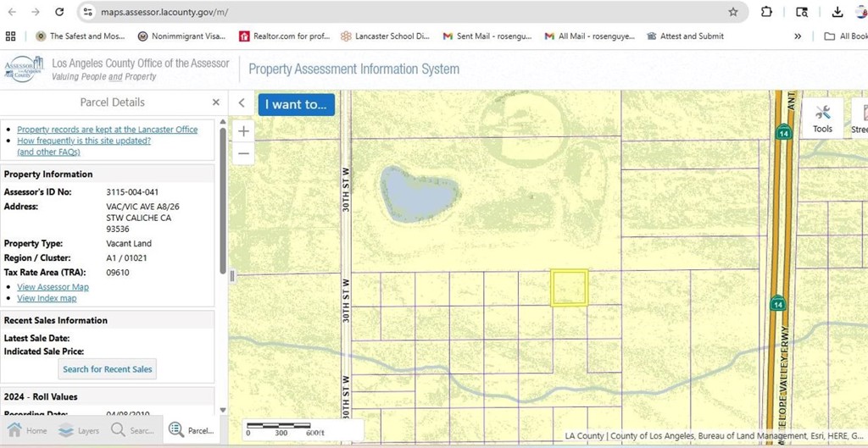868x448 pixels.
Task: Open 'How frequently is this site updated' link
Action: [x=84, y=141]
